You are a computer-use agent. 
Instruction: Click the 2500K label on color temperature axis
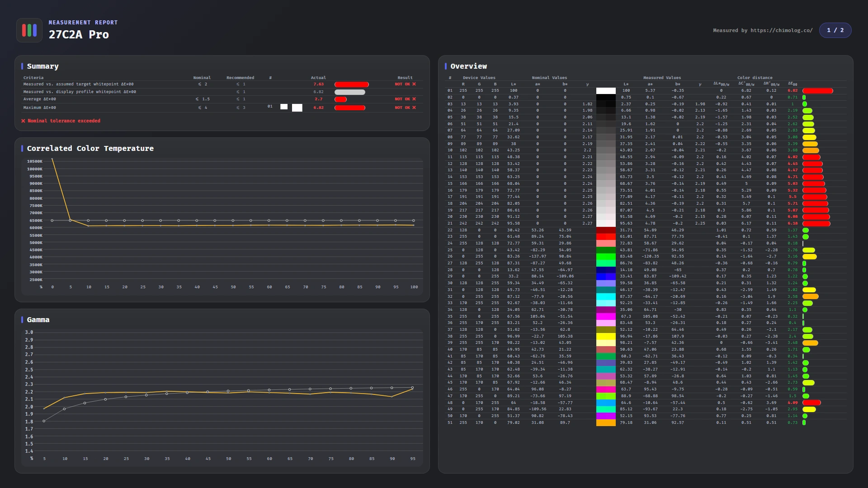pyautogui.click(x=36, y=280)
